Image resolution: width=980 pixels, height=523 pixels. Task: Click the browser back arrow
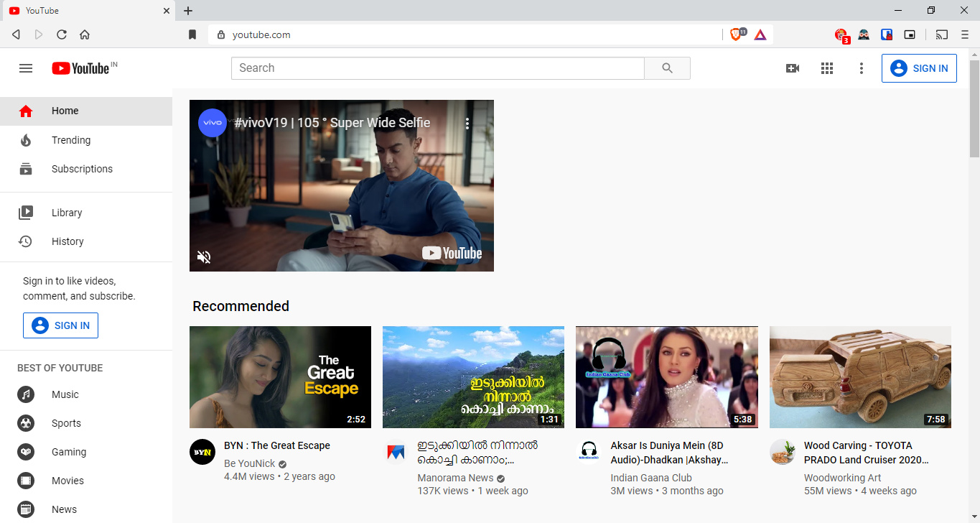[x=16, y=34]
